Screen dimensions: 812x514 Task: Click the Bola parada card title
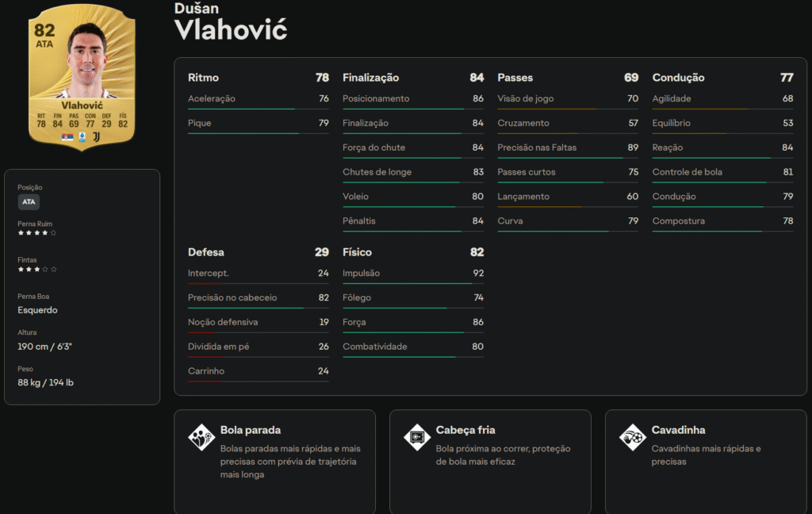251,430
